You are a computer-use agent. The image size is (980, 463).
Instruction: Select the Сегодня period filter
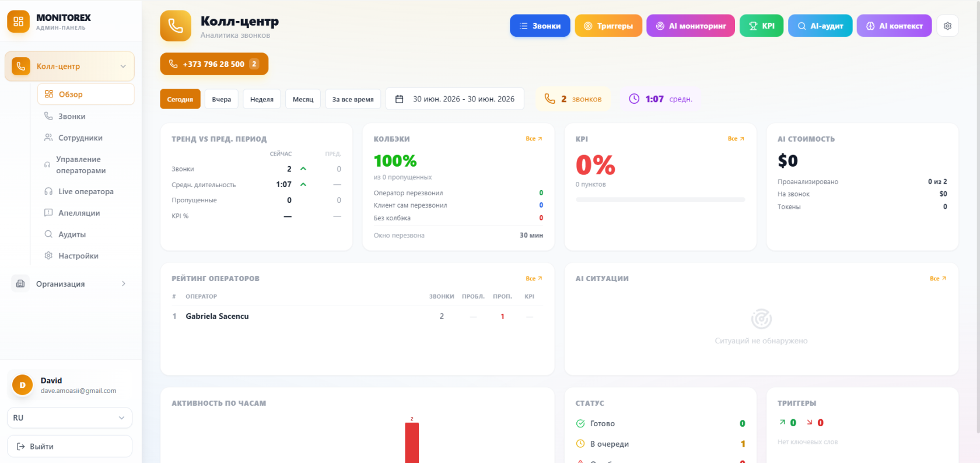coord(180,99)
